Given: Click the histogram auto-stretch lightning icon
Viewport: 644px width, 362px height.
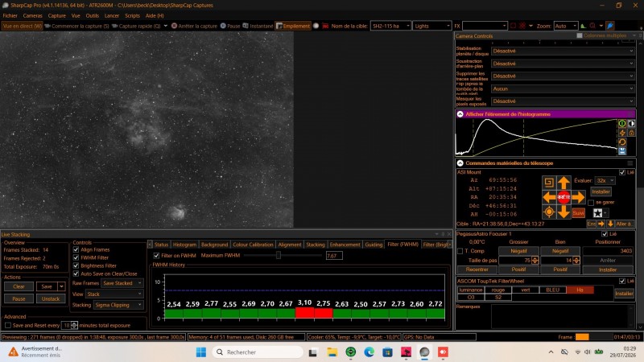Looking at the screenshot, I should pyautogui.click(x=622, y=133).
